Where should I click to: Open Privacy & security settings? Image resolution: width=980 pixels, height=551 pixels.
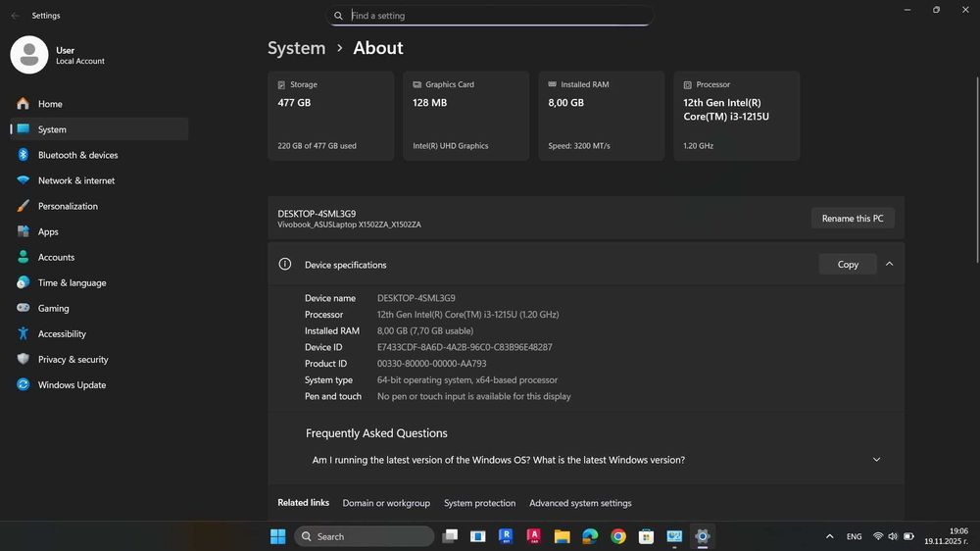click(99, 360)
